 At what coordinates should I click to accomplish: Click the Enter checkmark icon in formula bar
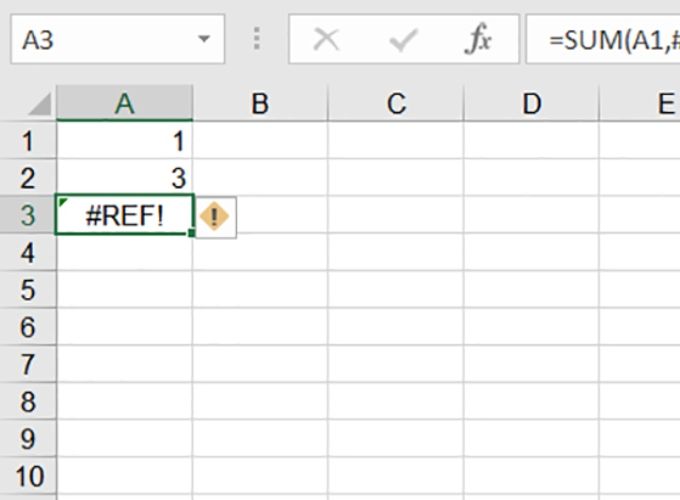tap(403, 40)
